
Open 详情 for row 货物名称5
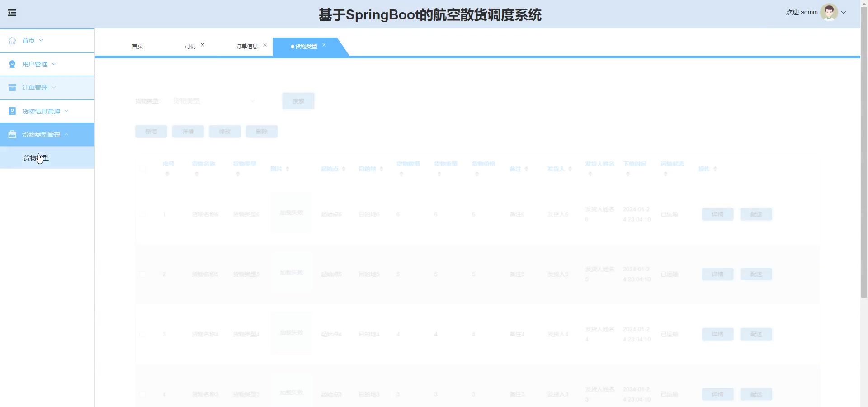[717, 274]
